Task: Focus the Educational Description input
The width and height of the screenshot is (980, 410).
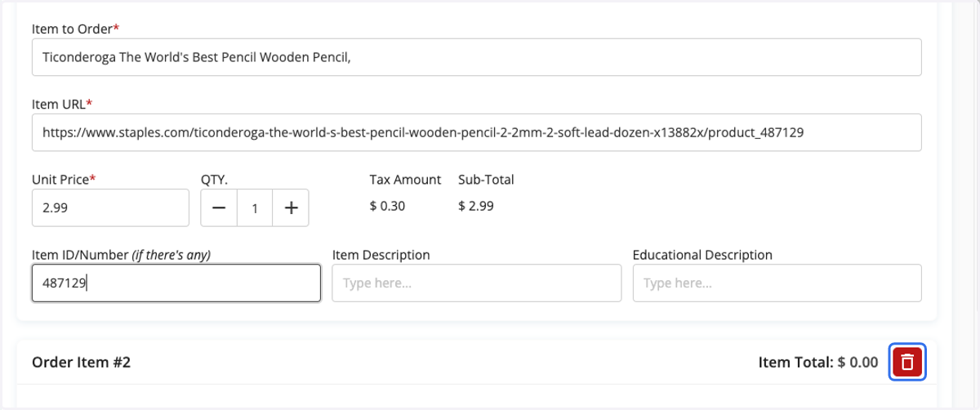Action: click(x=777, y=283)
